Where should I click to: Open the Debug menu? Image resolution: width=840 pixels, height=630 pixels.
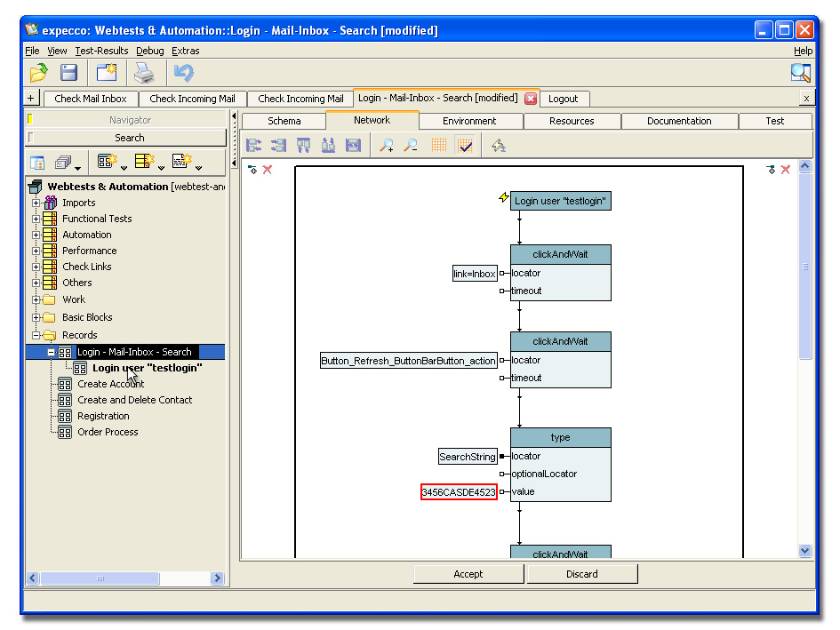[x=149, y=52]
